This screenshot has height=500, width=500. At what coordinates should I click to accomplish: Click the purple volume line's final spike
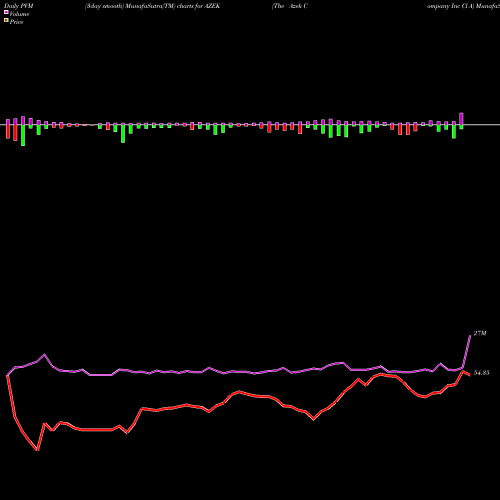click(467, 352)
